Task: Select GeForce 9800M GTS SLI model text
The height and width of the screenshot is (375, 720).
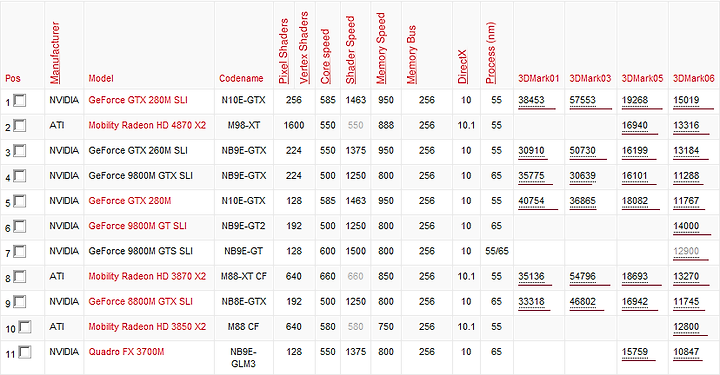Action: 141,252
